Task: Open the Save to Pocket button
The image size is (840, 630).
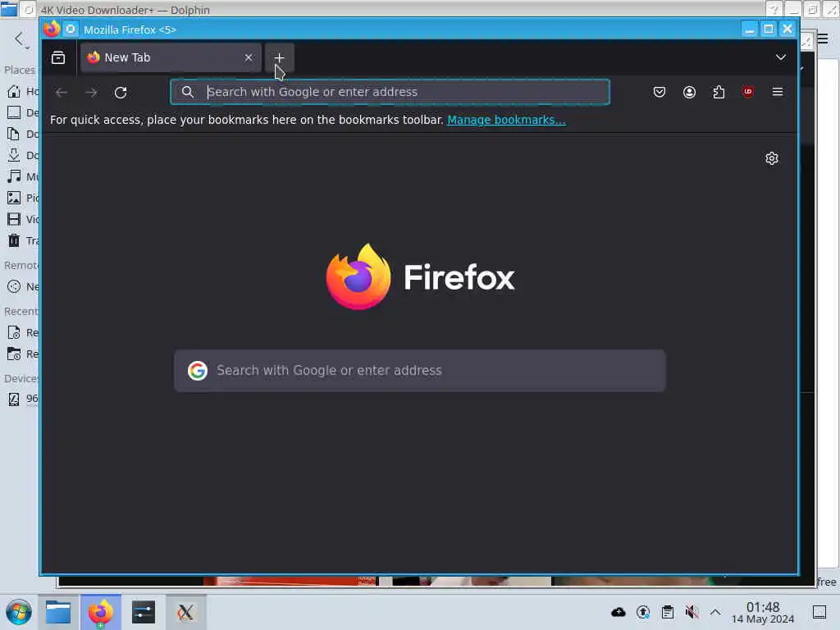Action: (x=660, y=92)
